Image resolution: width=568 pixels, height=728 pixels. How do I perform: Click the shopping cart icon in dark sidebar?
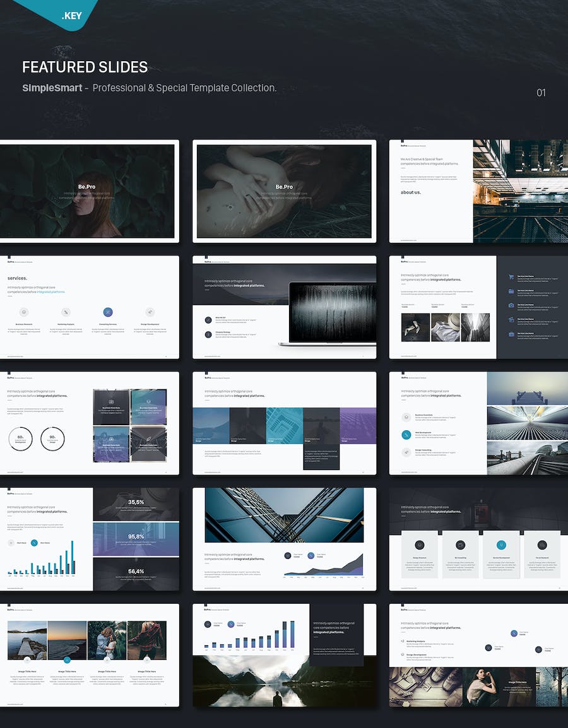pos(511,277)
